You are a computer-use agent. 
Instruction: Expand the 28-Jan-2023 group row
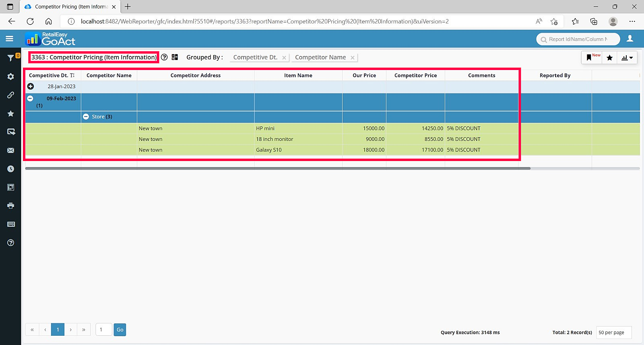[x=31, y=86]
